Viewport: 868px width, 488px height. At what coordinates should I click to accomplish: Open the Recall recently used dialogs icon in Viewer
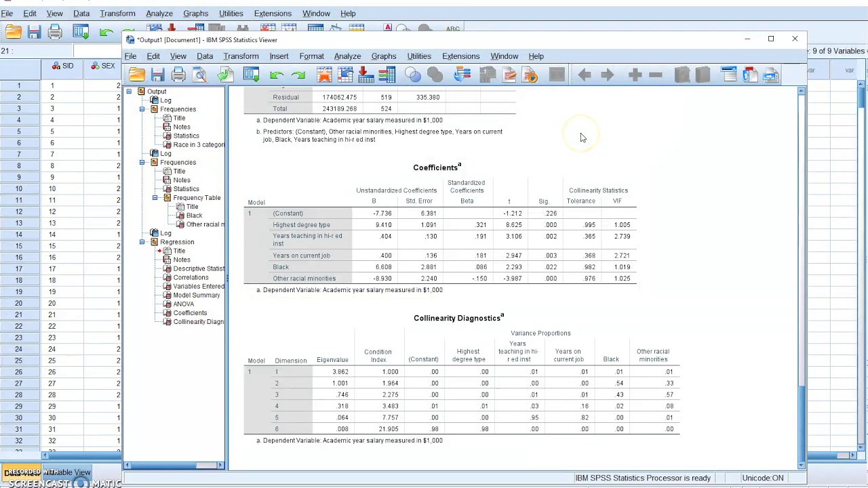[x=251, y=75]
